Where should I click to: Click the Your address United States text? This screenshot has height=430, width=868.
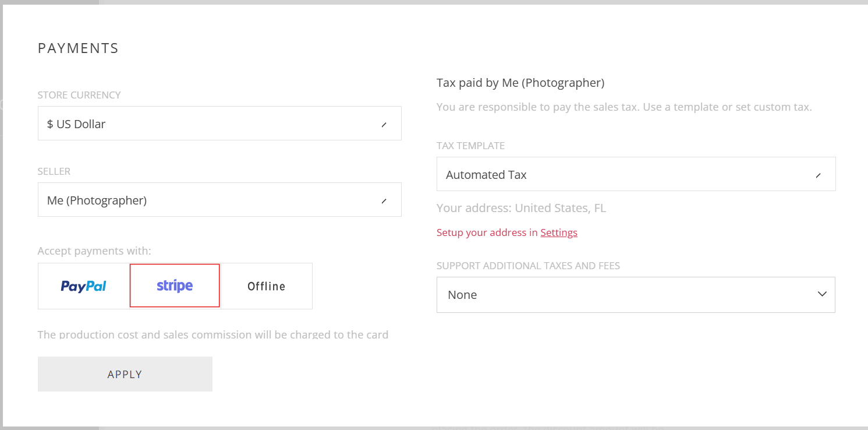[x=521, y=208]
